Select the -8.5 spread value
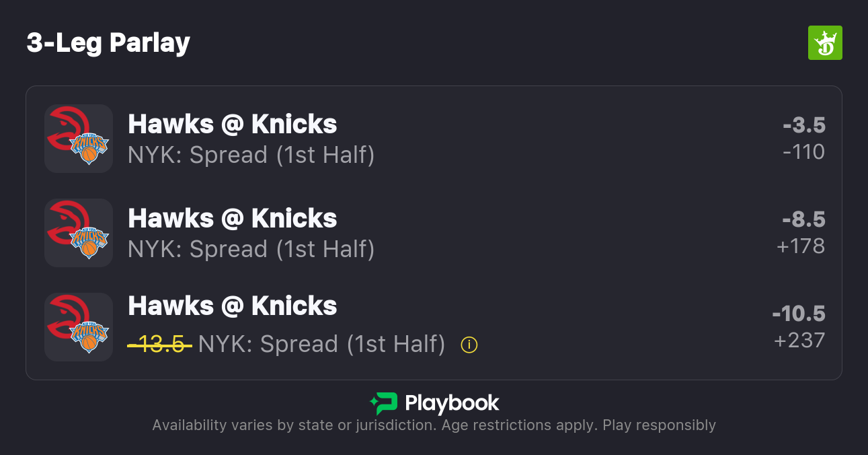The image size is (868, 455). 803,219
